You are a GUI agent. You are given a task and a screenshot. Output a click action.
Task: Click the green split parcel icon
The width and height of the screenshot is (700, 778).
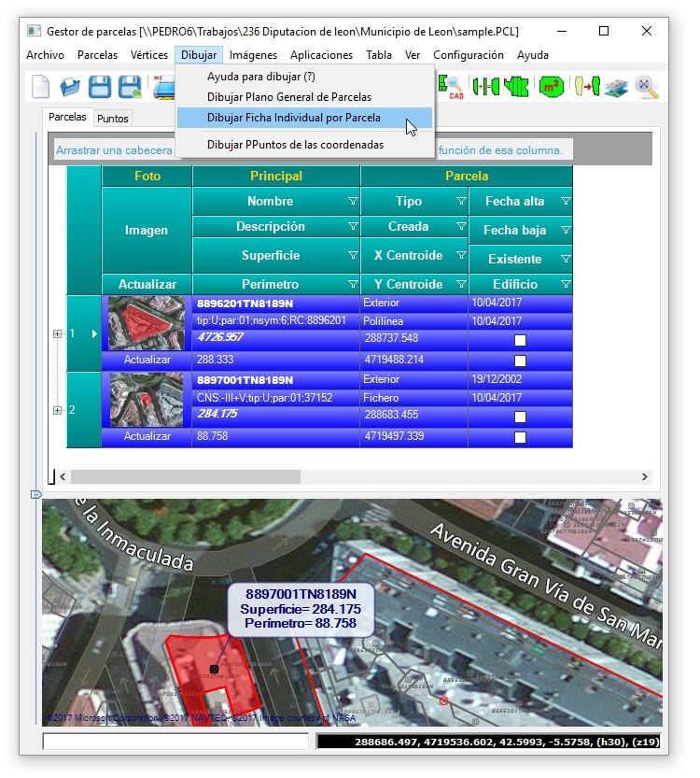click(x=516, y=87)
